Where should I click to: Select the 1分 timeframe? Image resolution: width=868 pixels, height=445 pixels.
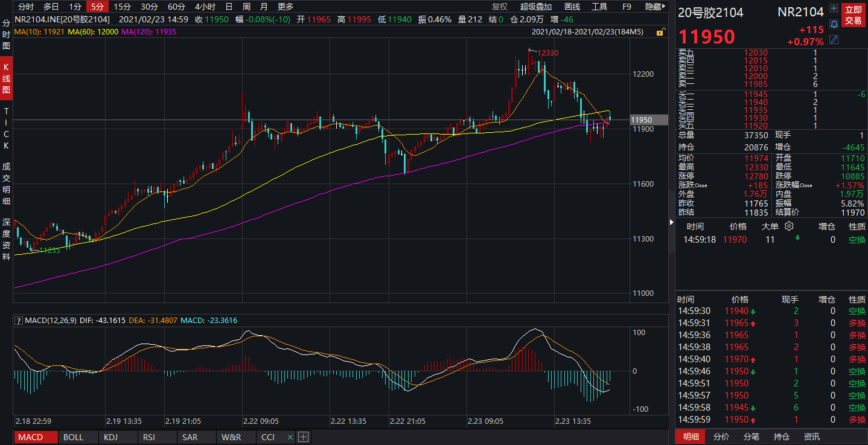point(75,7)
